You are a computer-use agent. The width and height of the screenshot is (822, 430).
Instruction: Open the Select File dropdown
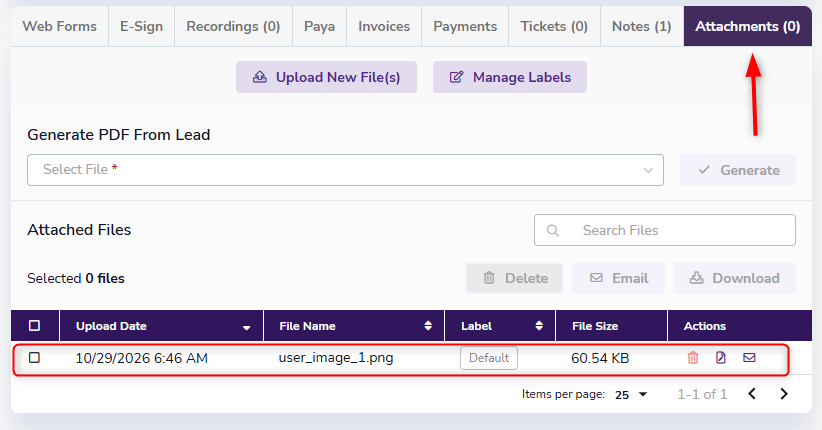pyautogui.click(x=345, y=170)
